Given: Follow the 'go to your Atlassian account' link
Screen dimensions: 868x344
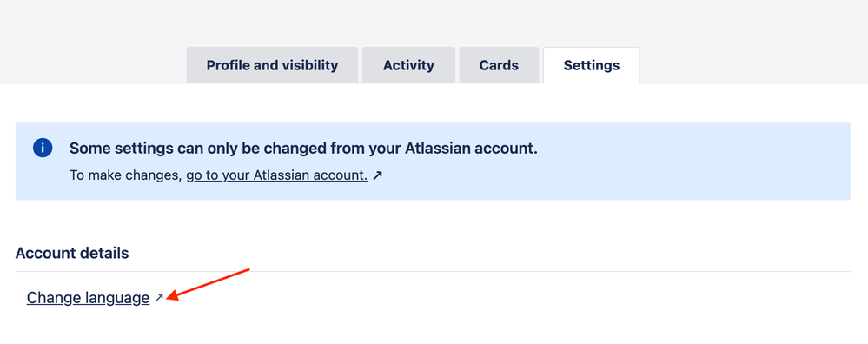Looking at the screenshot, I should [x=277, y=175].
